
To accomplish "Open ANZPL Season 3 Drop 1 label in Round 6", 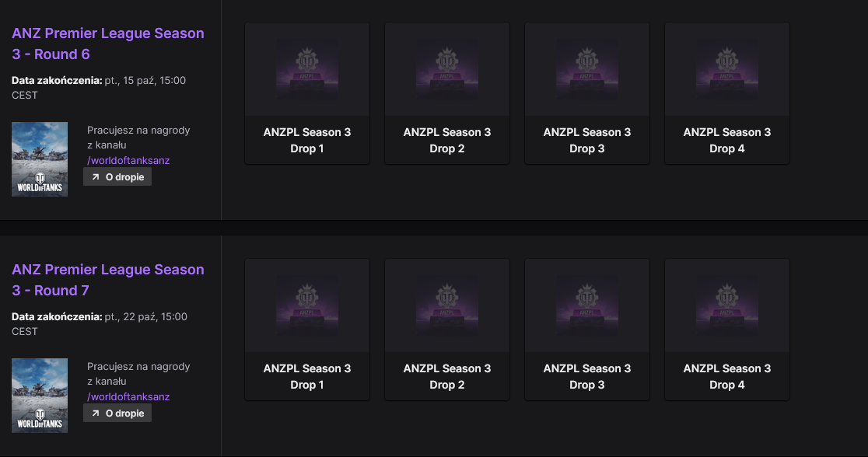I will 307,141.
